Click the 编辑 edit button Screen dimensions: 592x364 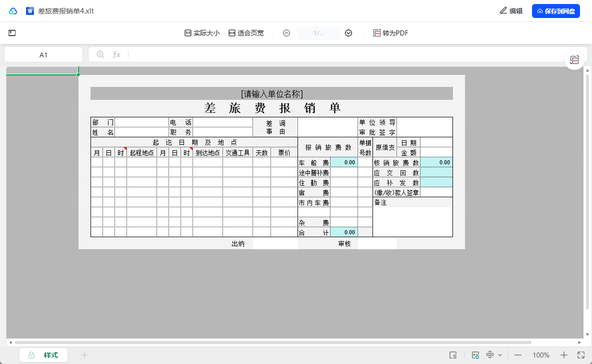511,11
